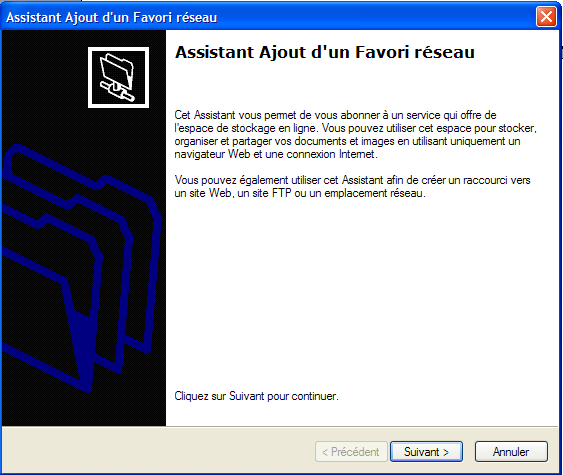Screen dimensions: 563x475
Task: Click the Suivant > button
Action: click(426, 452)
